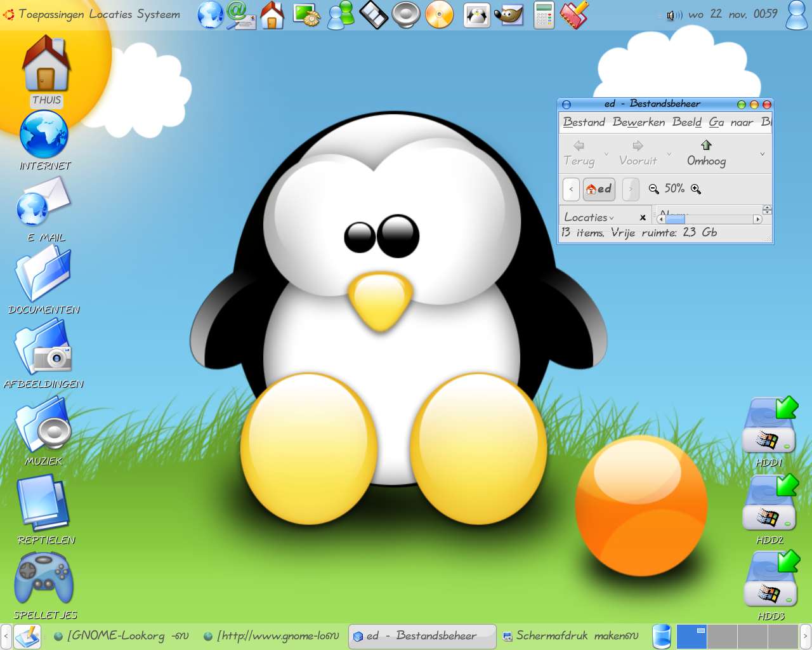Viewport: 812px width, 650px height.
Task: Switch to Schermafdruk maken taskbar window
Action: (x=571, y=636)
